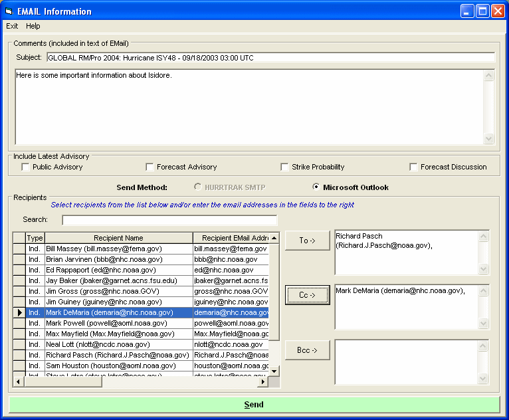The height and width of the screenshot is (420, 509).
Task: Click the horizontal scrollbar thumb of recipient list
Action: [x=63, y=382]
